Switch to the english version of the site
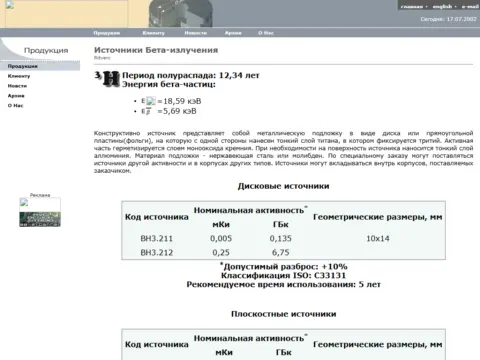The image size is (480, 360). coord(442,7)
